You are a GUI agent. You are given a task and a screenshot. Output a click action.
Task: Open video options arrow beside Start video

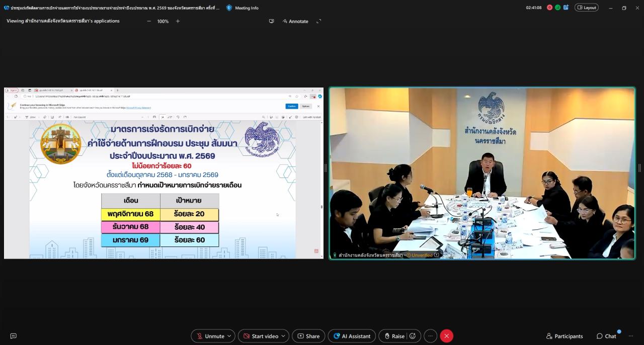click(x=285, y=336)
